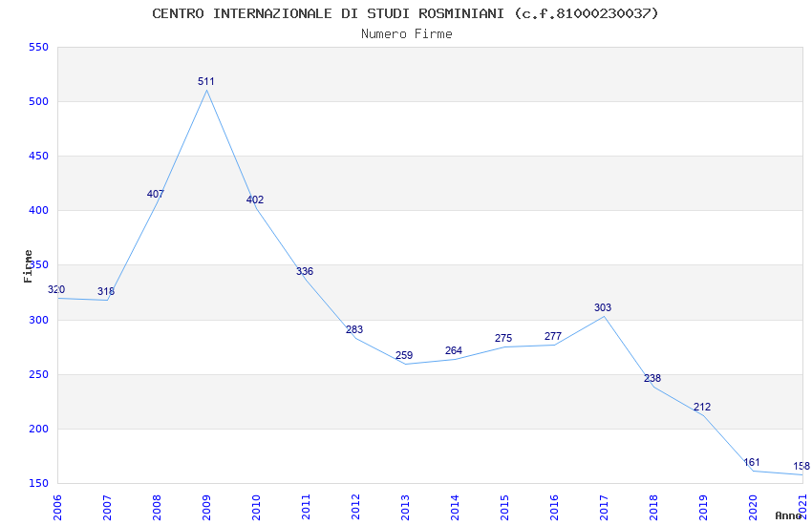Screen dimensions: 812x525
Task: Click the 2014 x-axis year label
Action: [x=455, y=508]
